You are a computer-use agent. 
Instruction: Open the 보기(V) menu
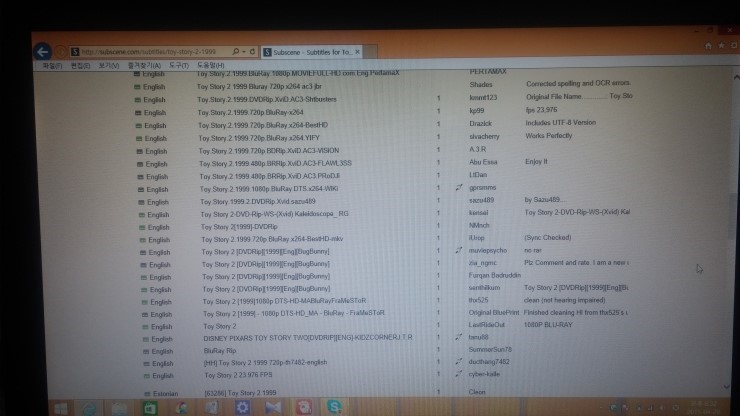pyautogui.click(x=109, y=66)
